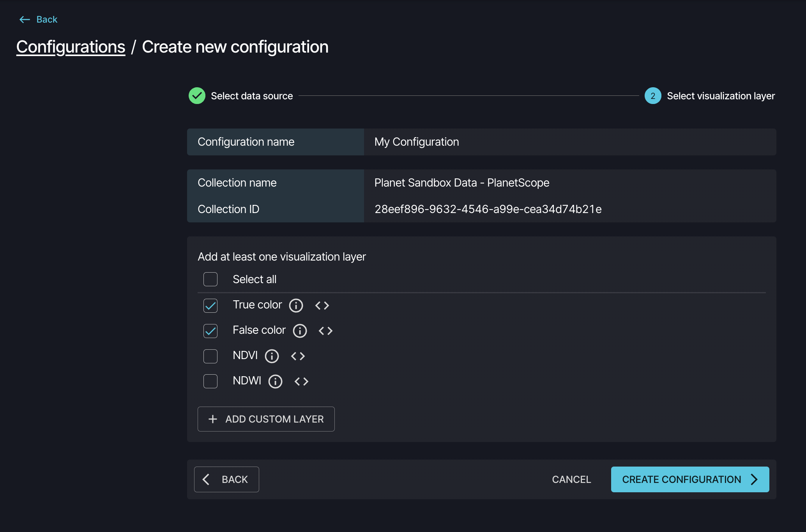Uncheck the True color layer checkbox
Image resolution: width=806 pixels, height=532 pixels.
pyautogui.click(x=210, y=305)
